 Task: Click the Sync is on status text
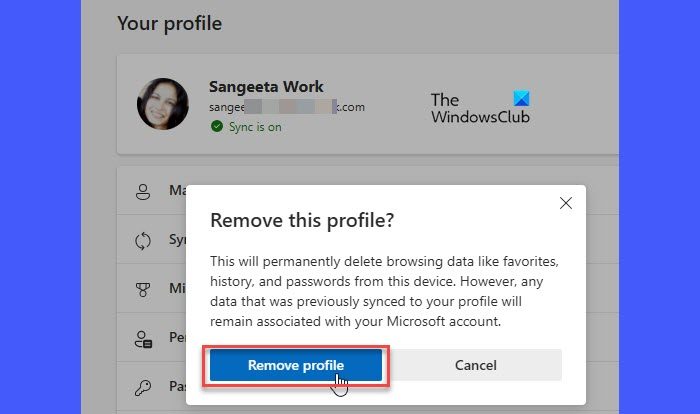[x=254, y=127]
